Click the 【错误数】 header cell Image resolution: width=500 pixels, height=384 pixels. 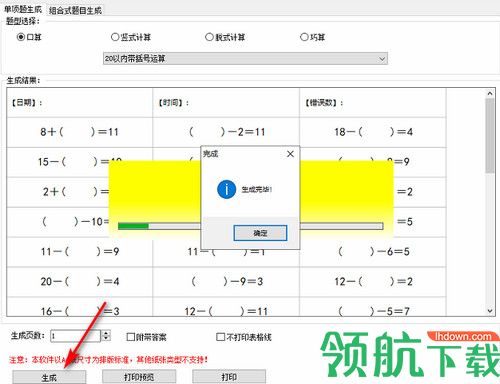[373, 103]
